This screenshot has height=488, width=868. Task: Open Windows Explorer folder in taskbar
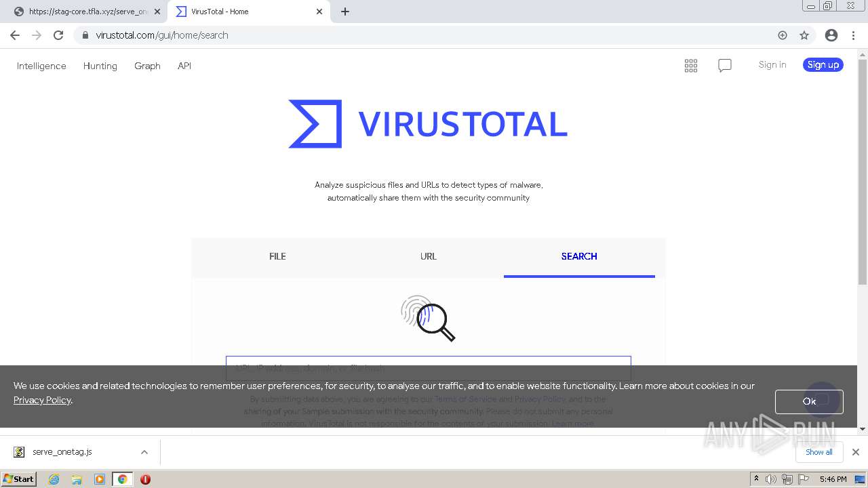(77, 479)
